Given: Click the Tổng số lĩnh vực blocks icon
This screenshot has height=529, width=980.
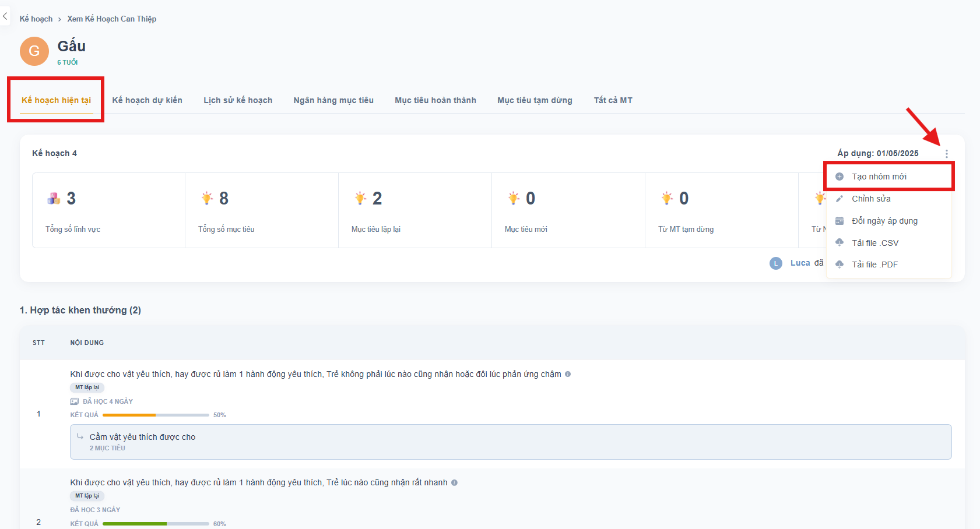Looking at the screenshot, I should 54,199.
